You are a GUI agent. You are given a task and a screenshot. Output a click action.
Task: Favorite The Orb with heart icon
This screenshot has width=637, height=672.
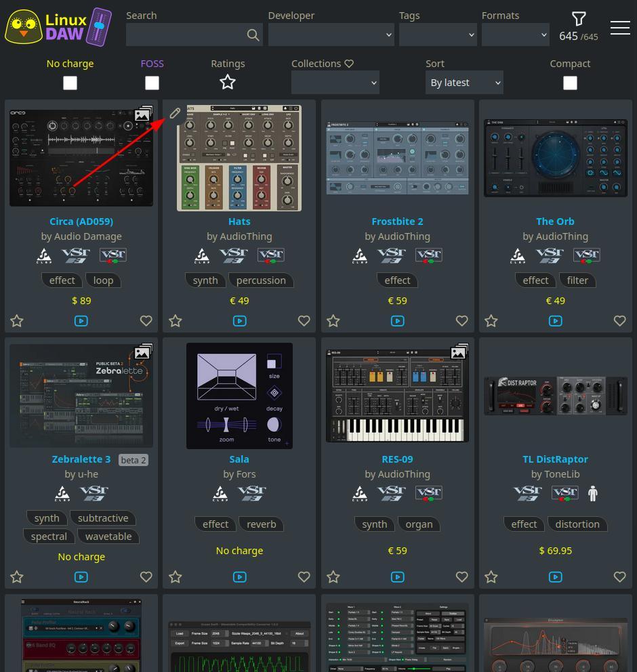620,320
